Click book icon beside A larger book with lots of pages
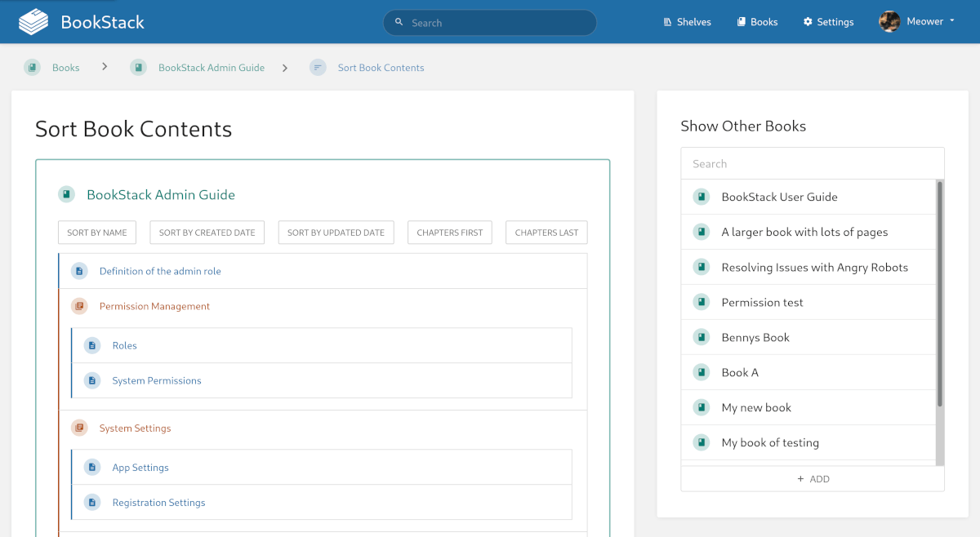The image size is (980, 537). tap(701, 232)
